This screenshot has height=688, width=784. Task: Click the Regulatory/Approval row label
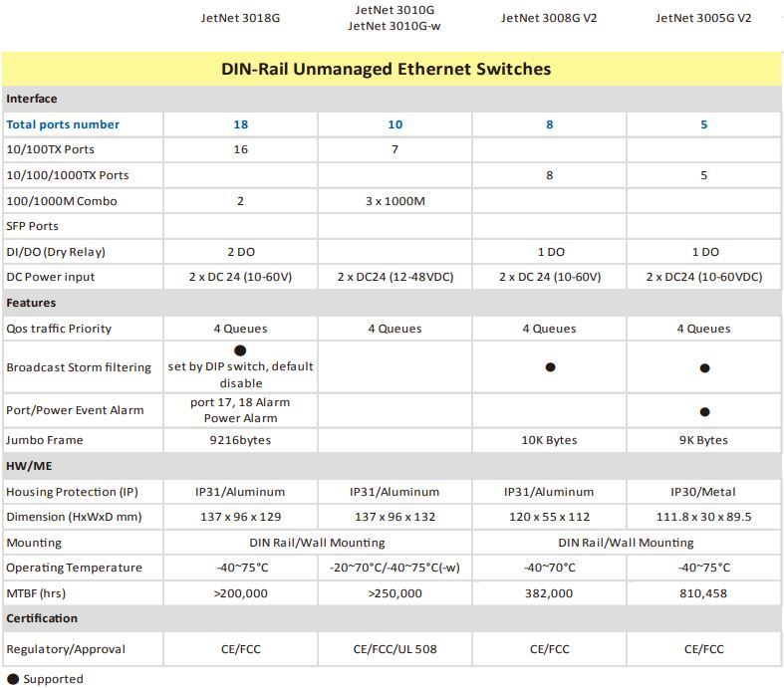point(66,649)
